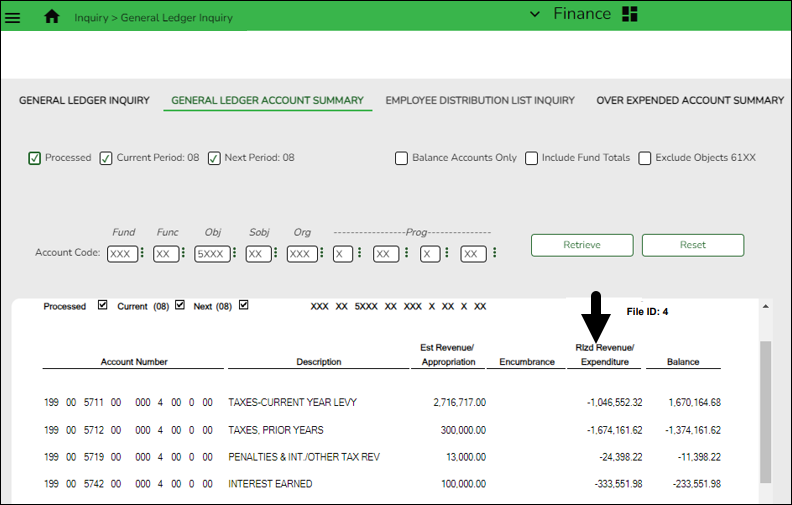The height and width of the screenshot is (505, 792).
Task: Click the Org account code field
Action: [302, 254]
